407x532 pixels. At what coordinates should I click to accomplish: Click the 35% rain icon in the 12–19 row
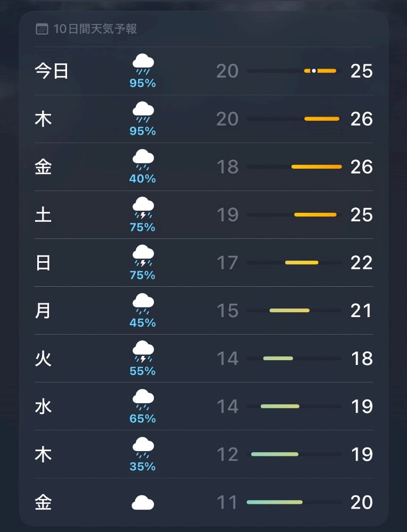tap(143, 447)
